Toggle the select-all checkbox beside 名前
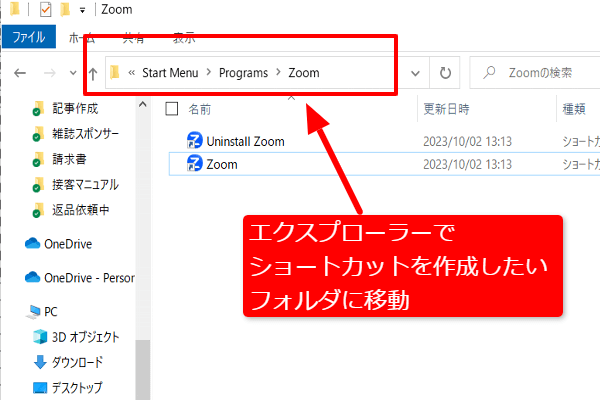 (171, 108)
